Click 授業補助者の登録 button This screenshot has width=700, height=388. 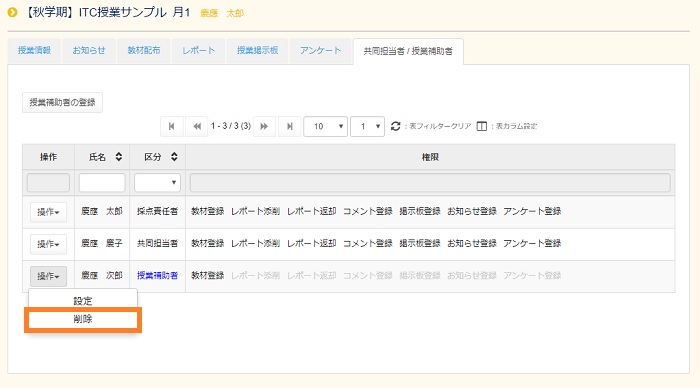coord(62,102)
